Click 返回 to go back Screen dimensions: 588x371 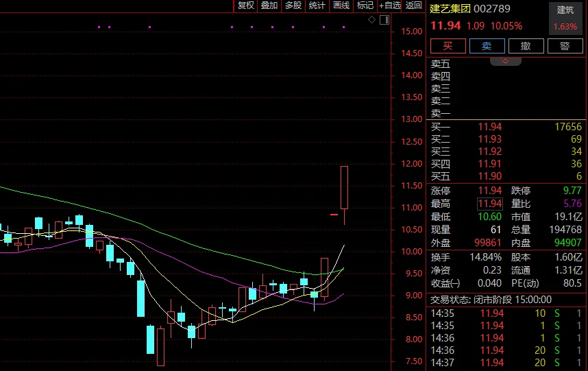[414, 5]
